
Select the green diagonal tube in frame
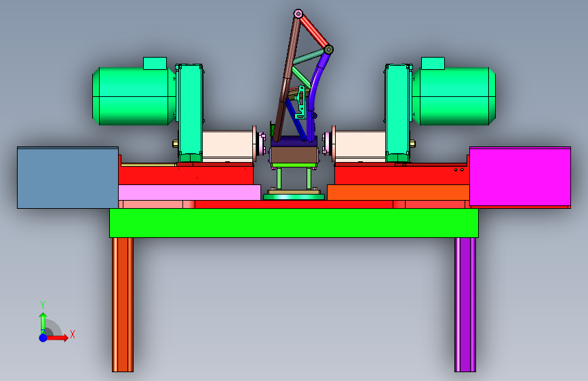pos(302,78)
